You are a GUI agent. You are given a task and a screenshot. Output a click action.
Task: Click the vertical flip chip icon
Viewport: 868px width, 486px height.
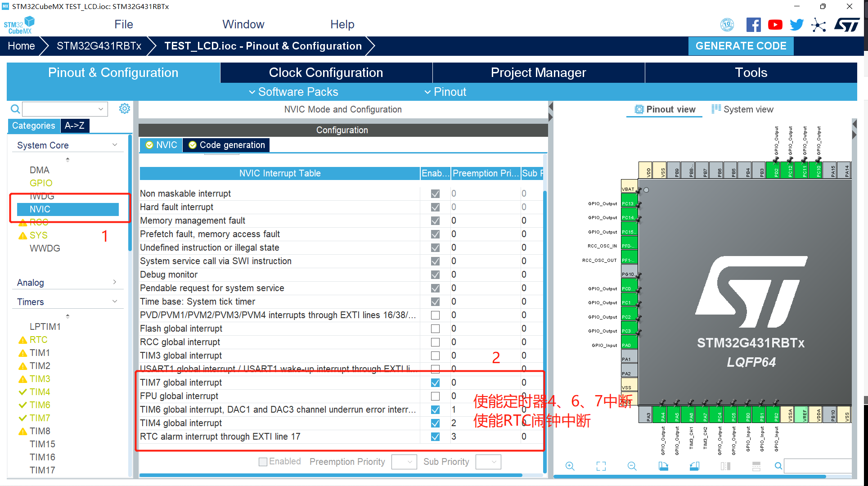[x=756, y=466]
